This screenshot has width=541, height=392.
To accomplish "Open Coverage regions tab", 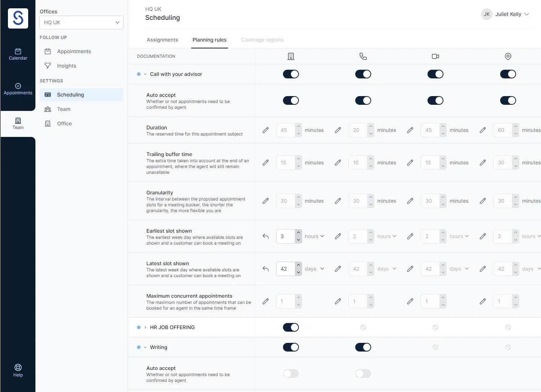I will (x=262, y=40).
